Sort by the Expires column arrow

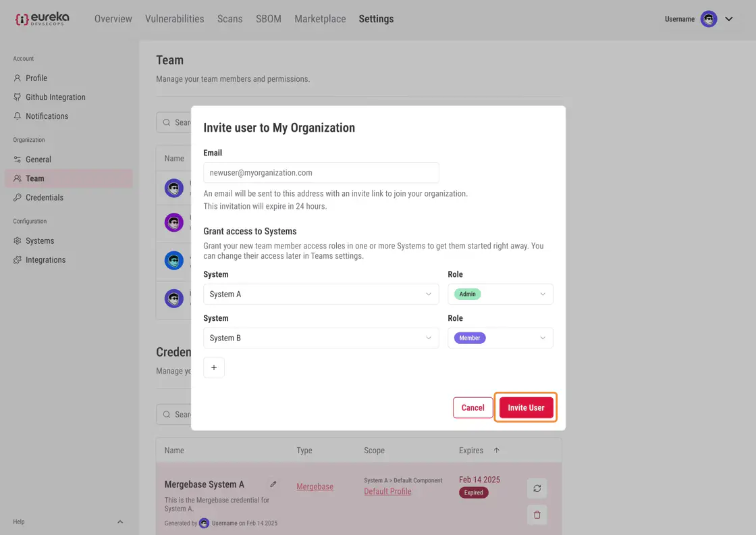[497, 451]
